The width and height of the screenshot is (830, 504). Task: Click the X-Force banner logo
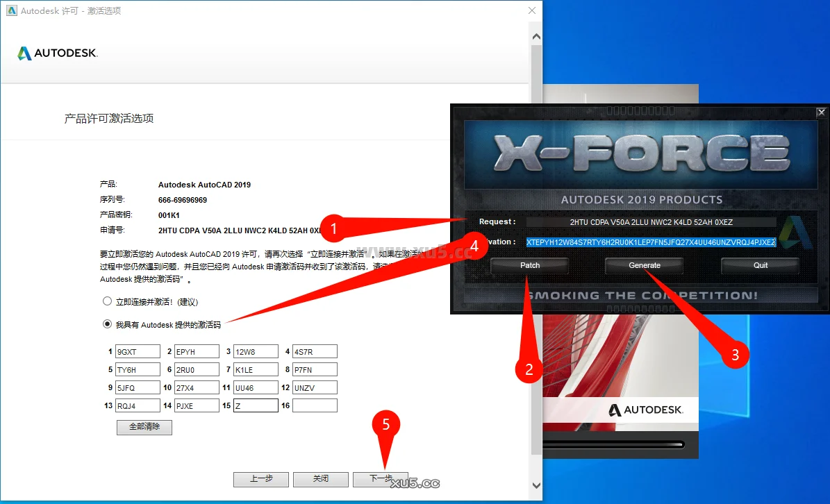click(641, 154)
